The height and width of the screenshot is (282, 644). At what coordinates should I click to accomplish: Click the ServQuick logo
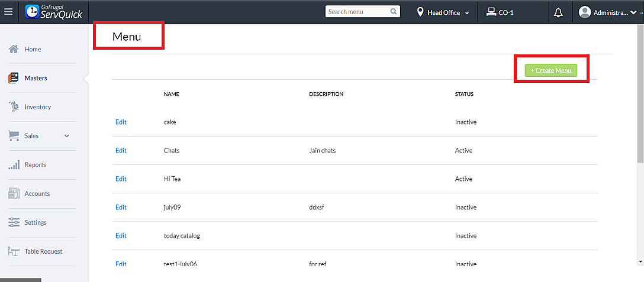click(x=54, y=12)
